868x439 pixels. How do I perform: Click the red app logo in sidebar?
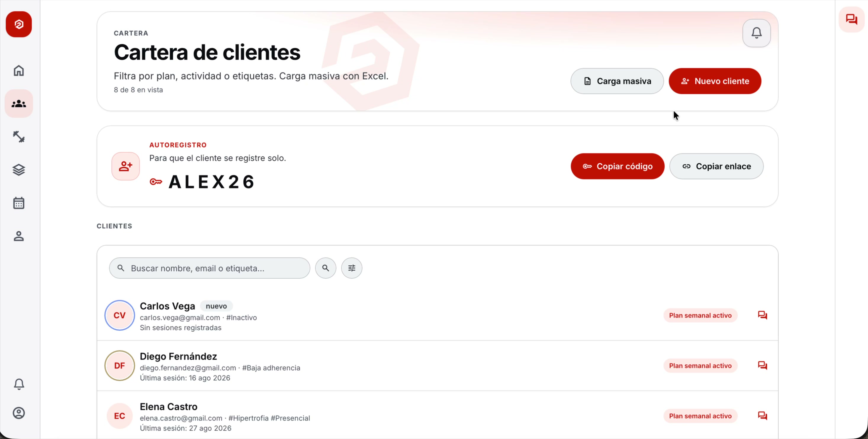pyautogui.click(x=19, y=24)
